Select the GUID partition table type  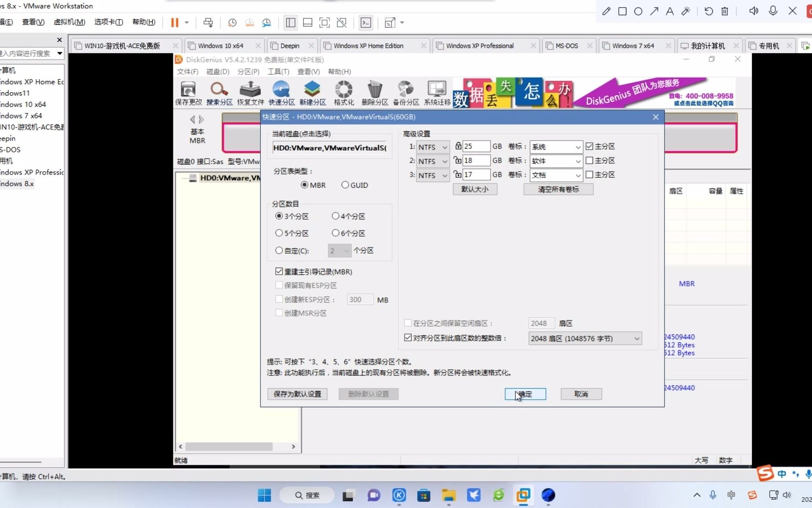[x=355, y=185]
